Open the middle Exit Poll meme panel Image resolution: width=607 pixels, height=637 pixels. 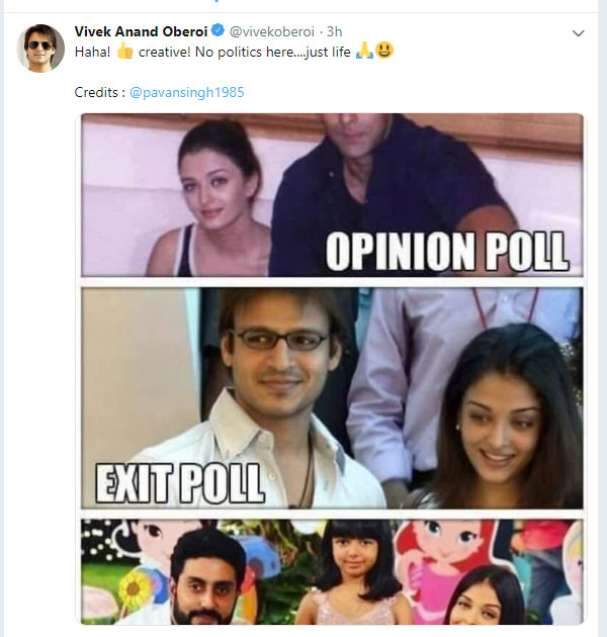pos(331,399)
